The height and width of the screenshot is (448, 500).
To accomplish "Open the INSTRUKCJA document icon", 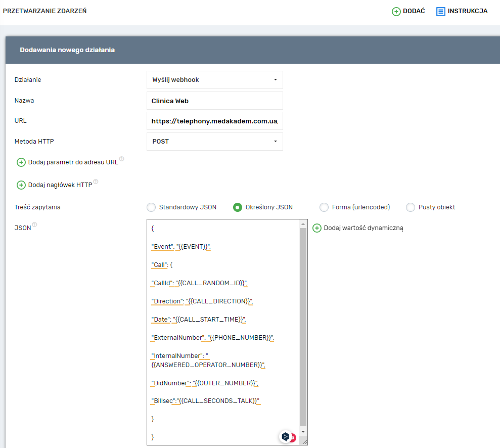I will pyautogui.click(x=440, y=11).
